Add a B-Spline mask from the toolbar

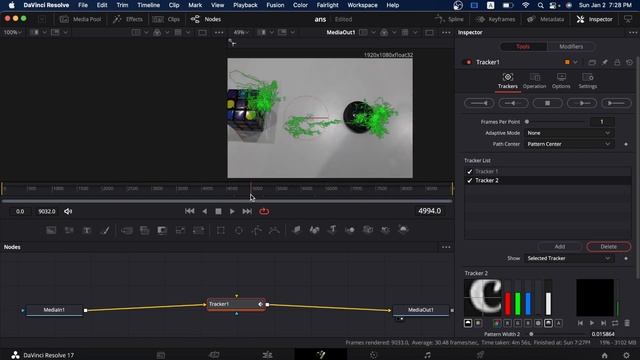[x=274, y=230]
